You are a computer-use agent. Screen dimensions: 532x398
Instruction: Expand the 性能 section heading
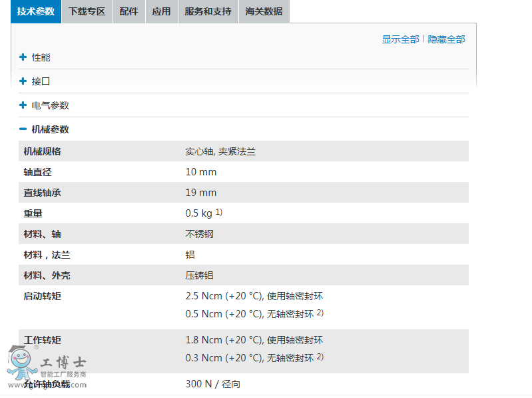(x=41, y=57)
